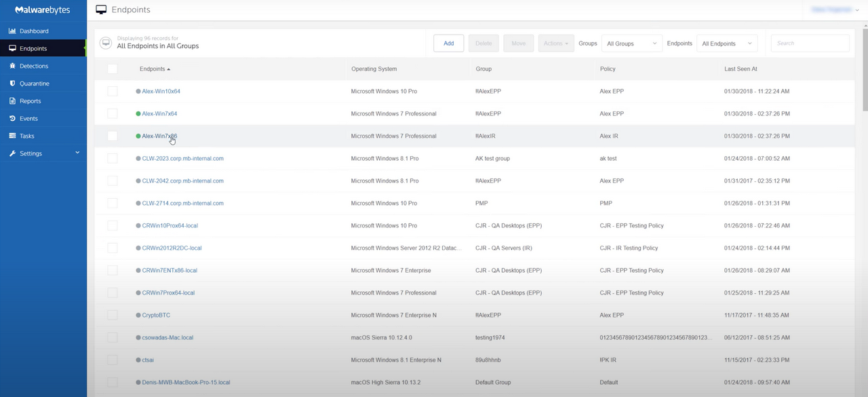Open the Alex-Win7x64 endpoint link
The width and height of the screenshot is (868, 397).
click(159, 113)
